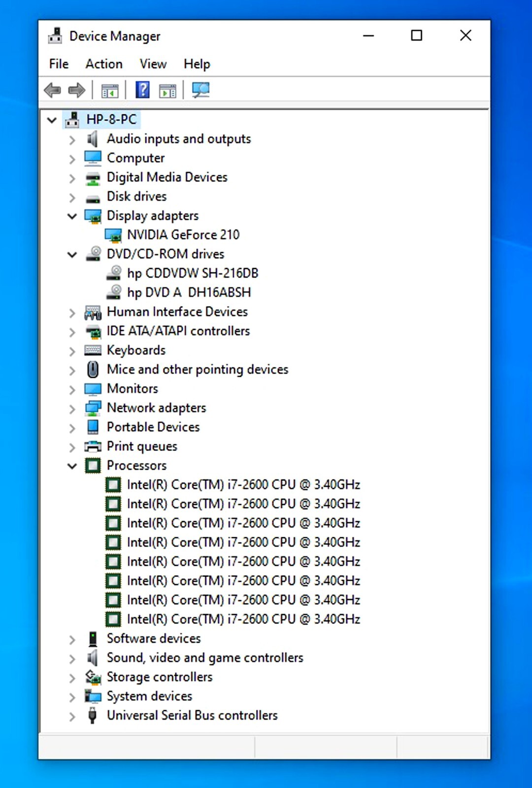532x788 pixels.
Task: Open the File menu
Action: tap(59, 64)
